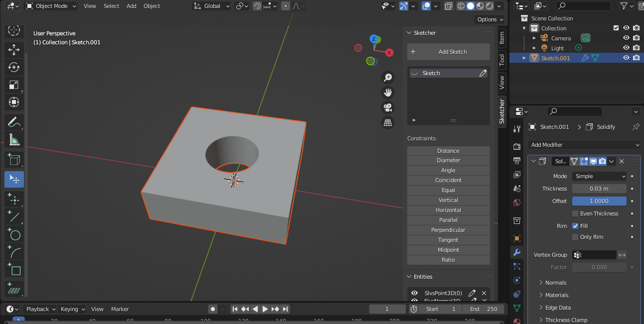The width and height of the screenshot is (644, 324).
Task: Select the Add Cube tool
Action: pyautogui.click(x=14, y=160)
